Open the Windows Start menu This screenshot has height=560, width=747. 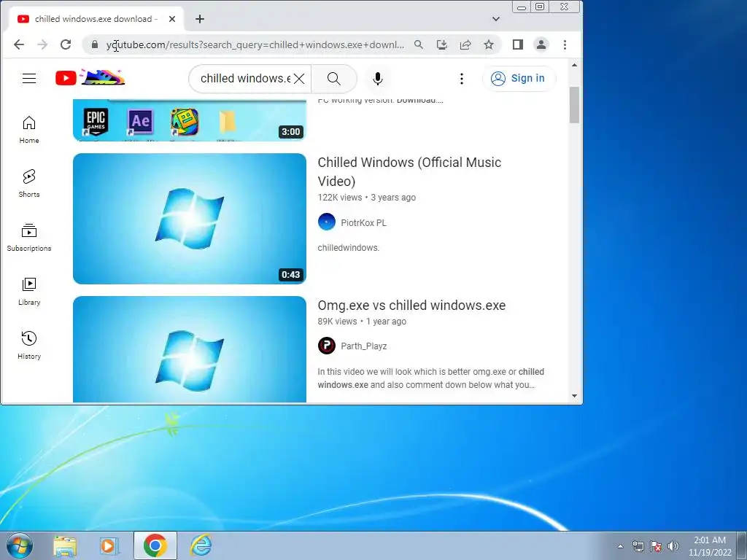[20, 545]
